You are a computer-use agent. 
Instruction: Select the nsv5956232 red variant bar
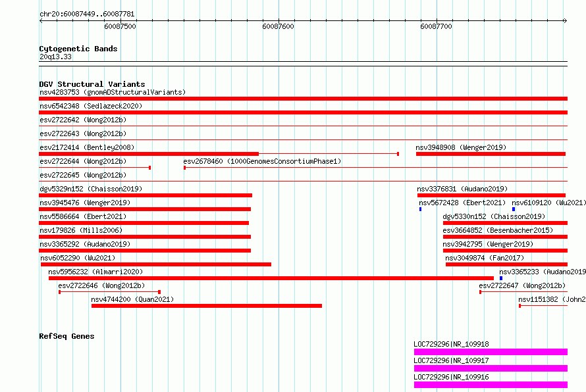(271, 278)
